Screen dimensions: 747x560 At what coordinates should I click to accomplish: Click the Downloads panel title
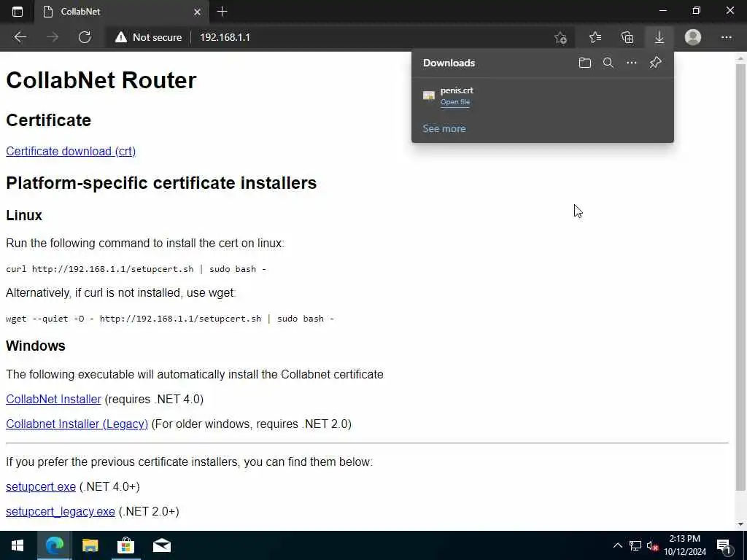pos(449,63)
